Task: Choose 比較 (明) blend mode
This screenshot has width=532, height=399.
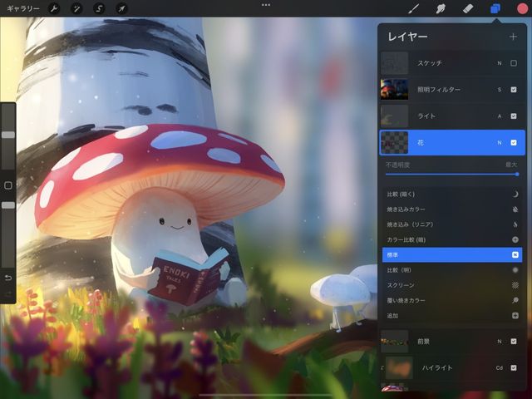Action: pyautogui.click(x=452, y=270)
